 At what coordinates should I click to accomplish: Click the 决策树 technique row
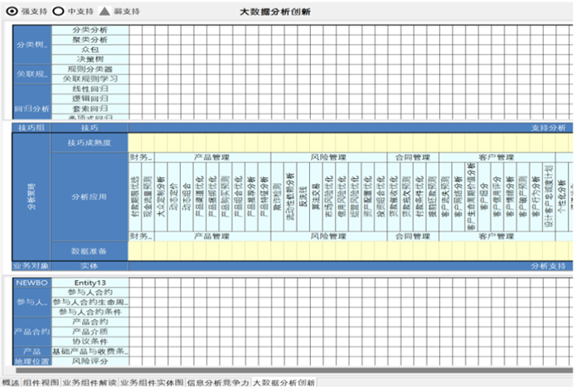pyautogui.click(x=90, y=60)
